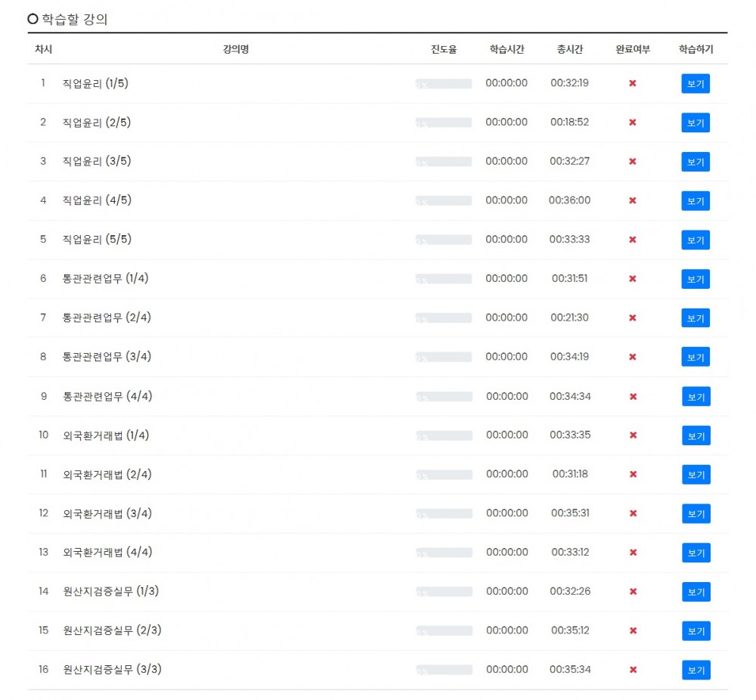The height and width of the screenshot is (700, 756).
Task: Click total time 00:36:00
Action: [569, 200]
